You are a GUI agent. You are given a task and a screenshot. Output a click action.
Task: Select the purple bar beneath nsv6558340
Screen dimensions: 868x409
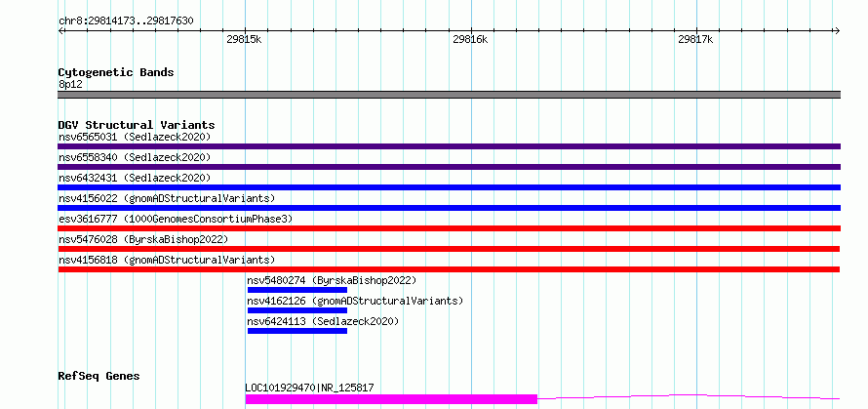[x=449, y=167]
